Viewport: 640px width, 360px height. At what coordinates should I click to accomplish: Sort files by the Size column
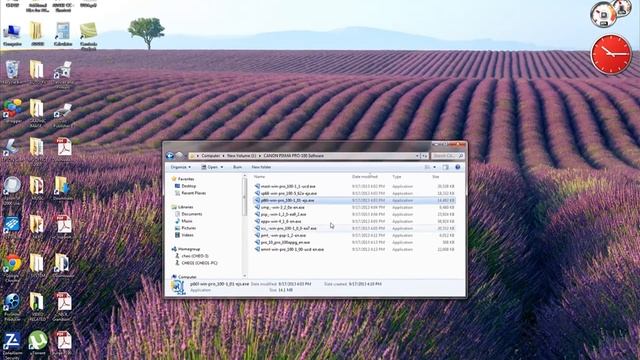click(436, 177)
